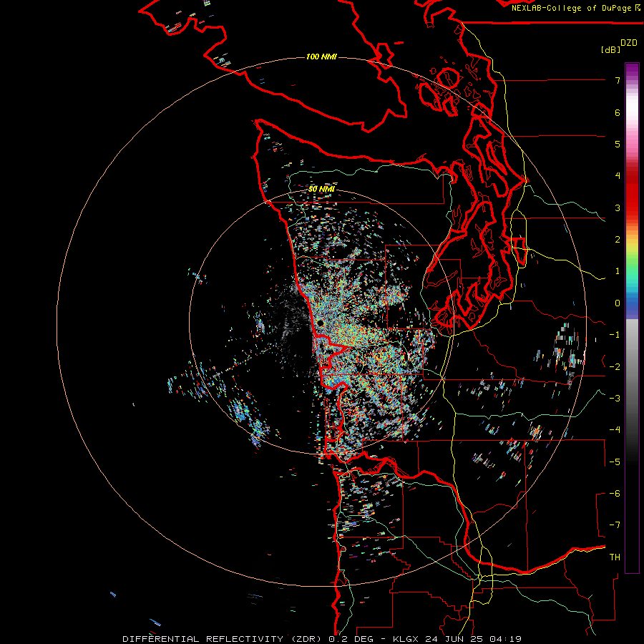Click the 0 value on color scale
Screen dimensions: 644x644
click(618, 303)
